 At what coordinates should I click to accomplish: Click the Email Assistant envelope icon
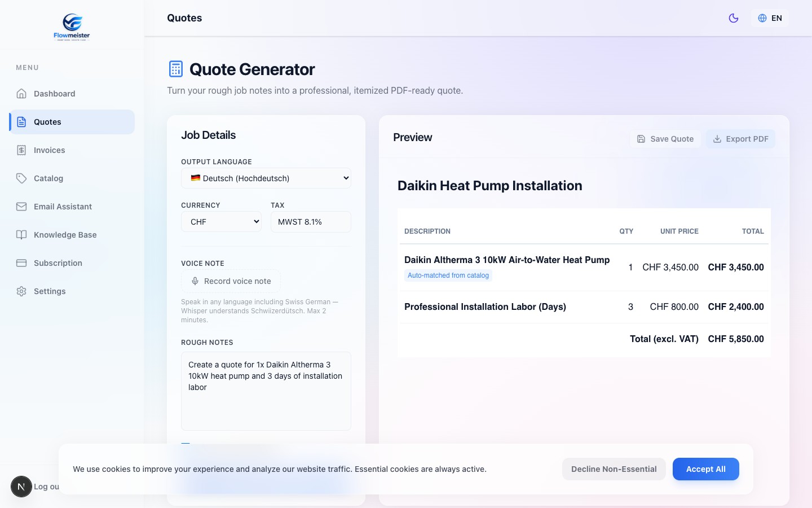pyautogui.click(x=21, y=207)
